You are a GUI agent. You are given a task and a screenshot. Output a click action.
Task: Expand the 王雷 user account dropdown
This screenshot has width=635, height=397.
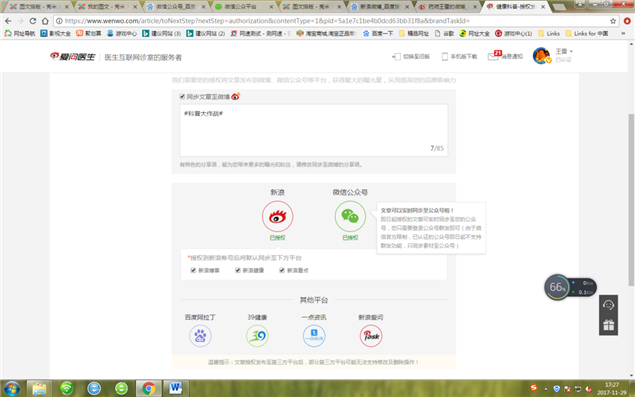pos(564,51)
